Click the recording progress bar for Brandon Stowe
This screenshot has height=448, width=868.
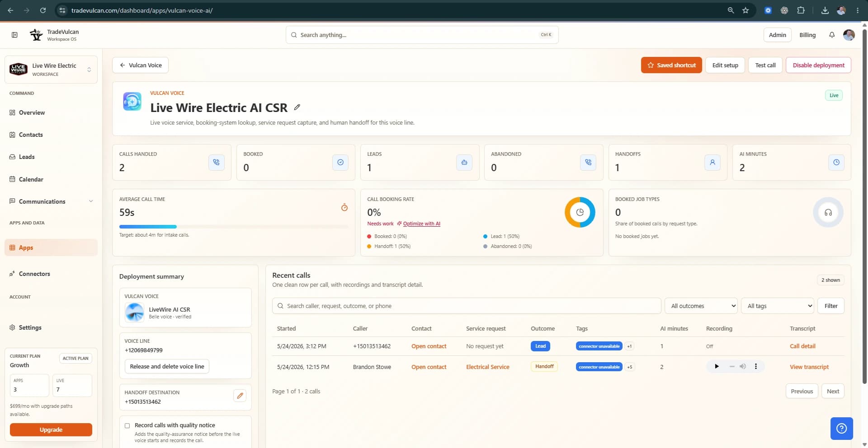[x=731, y=366]
